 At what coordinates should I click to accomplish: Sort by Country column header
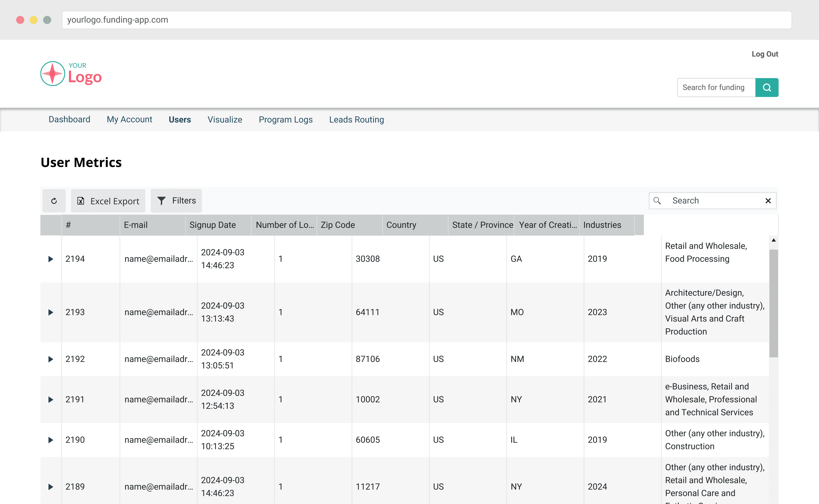415,225
